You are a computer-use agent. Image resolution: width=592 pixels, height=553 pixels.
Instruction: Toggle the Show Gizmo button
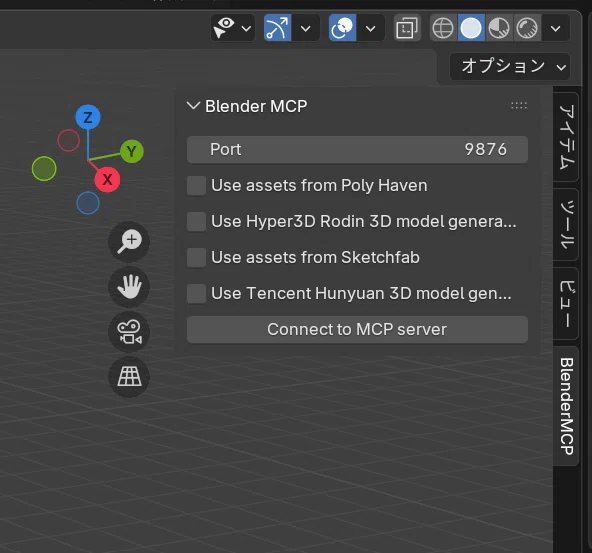coord(278,28)
